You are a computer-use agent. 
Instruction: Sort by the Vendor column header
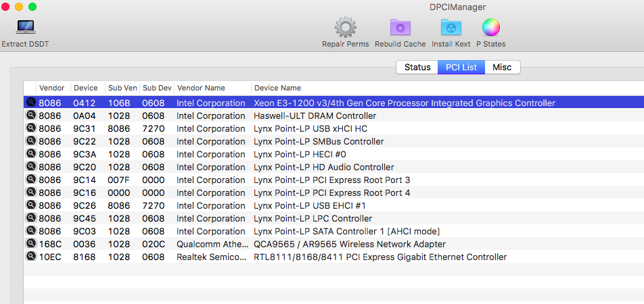pos(52,88)
